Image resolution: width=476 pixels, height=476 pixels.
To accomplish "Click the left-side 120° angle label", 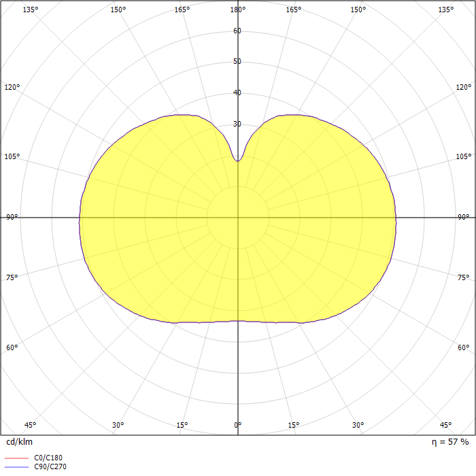I will point(12,87).
